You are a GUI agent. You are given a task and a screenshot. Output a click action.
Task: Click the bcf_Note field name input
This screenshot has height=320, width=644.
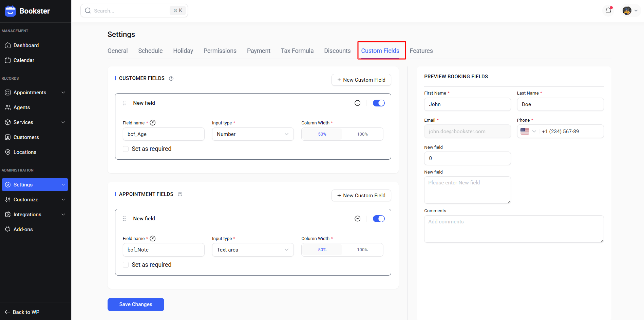pos(164,250)
